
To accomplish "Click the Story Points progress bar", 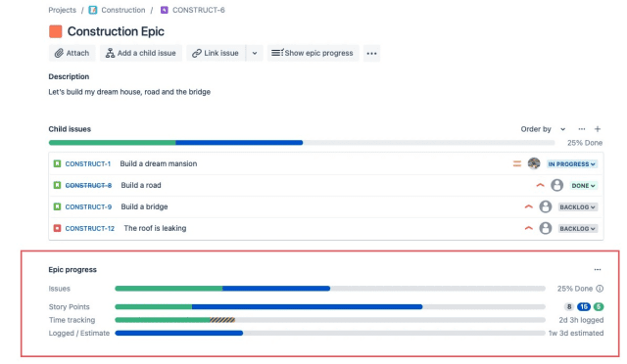I will (x=330, y=307).
